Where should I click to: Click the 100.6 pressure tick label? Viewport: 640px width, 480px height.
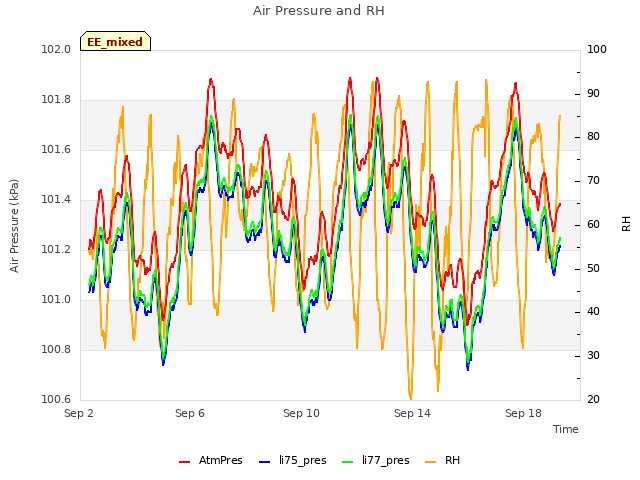(56, 399)
